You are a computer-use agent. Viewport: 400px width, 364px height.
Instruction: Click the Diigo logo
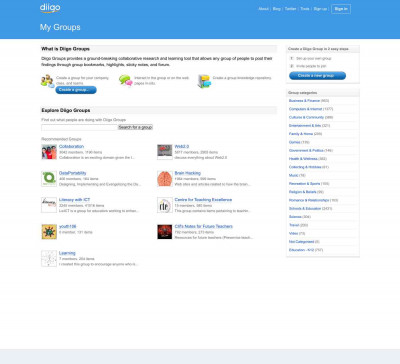pyautogui.click(x=50, y=8)
